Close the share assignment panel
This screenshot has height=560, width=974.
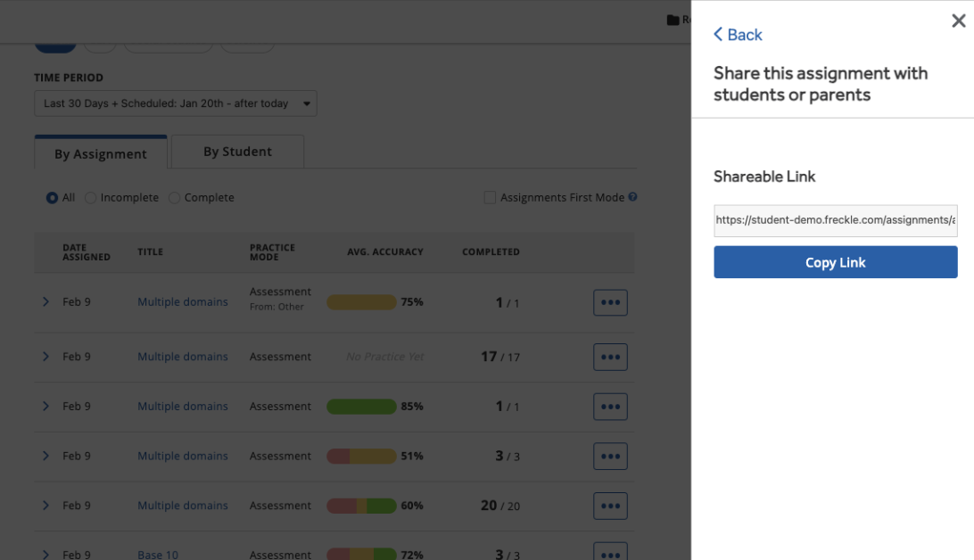[x=959, y=21]
